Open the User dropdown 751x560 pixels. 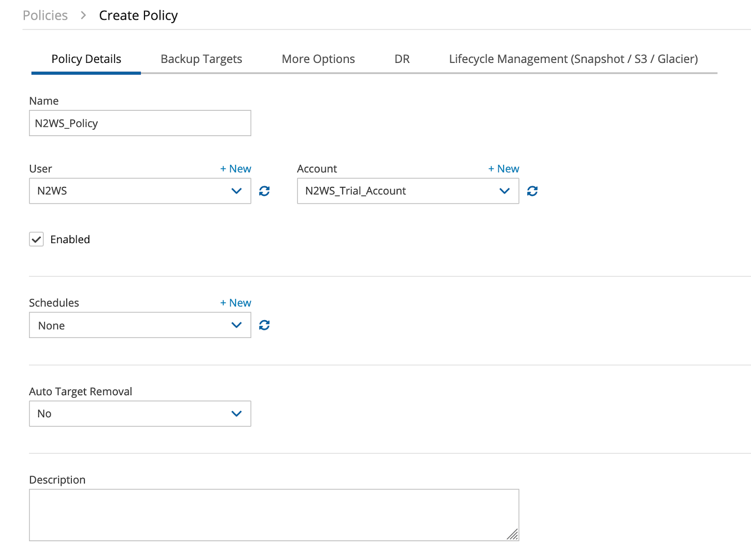[x=140, y=191]
